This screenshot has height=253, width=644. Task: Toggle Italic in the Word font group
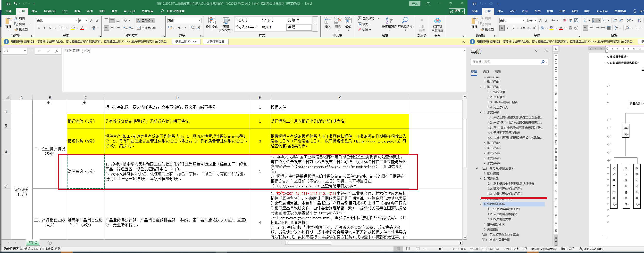[x=508, y=28]
